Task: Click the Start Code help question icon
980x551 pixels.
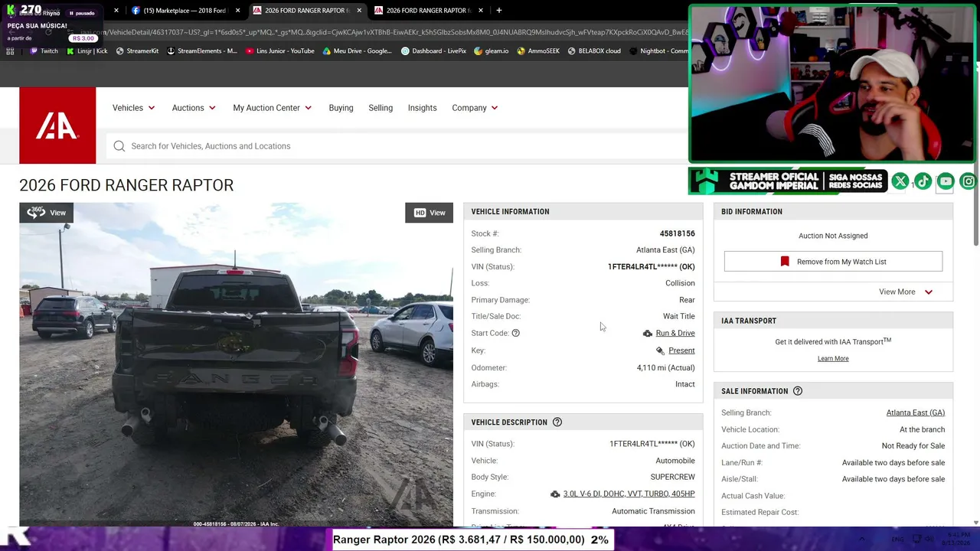Action: coord(515,333)
